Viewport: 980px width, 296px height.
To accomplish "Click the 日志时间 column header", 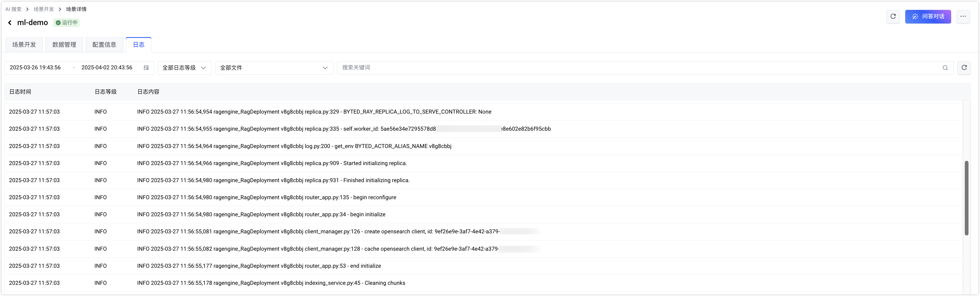I will click(x=20, y=92).
